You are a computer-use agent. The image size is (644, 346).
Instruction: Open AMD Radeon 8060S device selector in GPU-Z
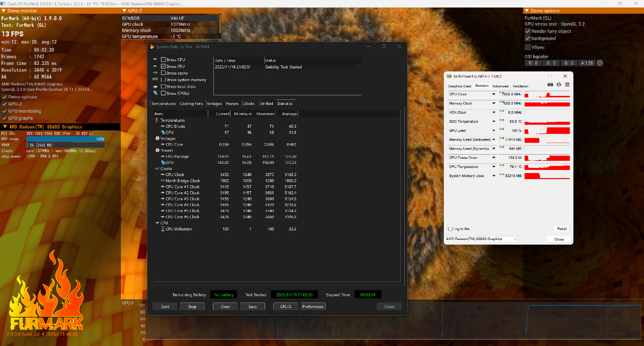[x=481, y=239]
